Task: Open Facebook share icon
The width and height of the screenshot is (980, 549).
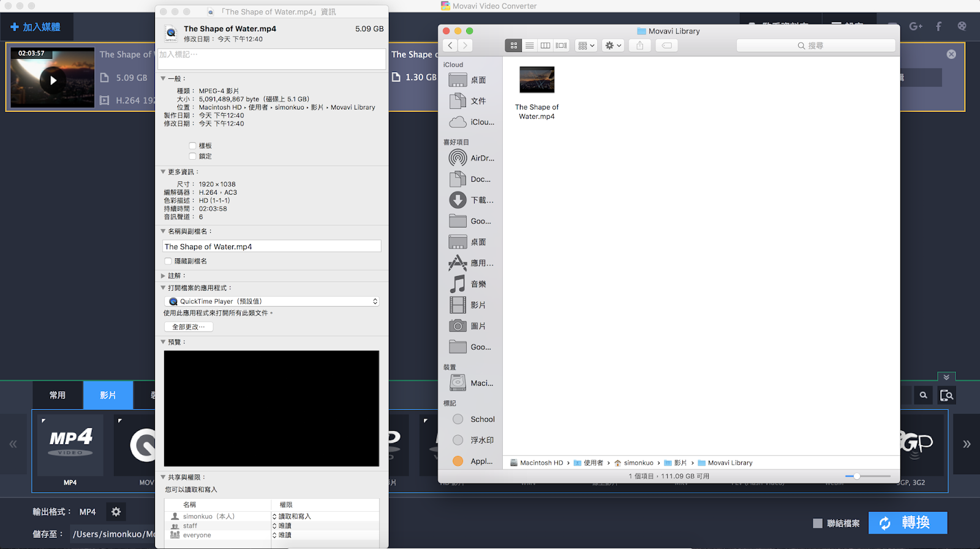Action: [938, 26]
